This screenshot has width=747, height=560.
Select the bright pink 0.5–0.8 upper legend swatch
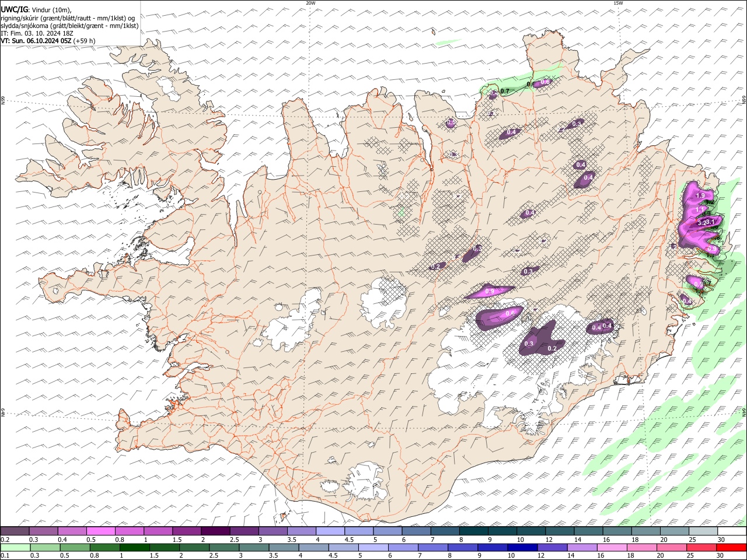101,531
